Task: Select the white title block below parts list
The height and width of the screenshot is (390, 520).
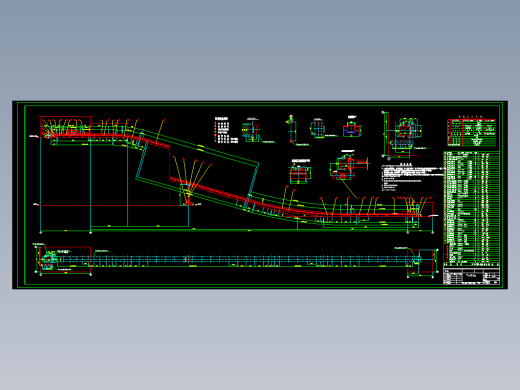Action: point(471,276)
